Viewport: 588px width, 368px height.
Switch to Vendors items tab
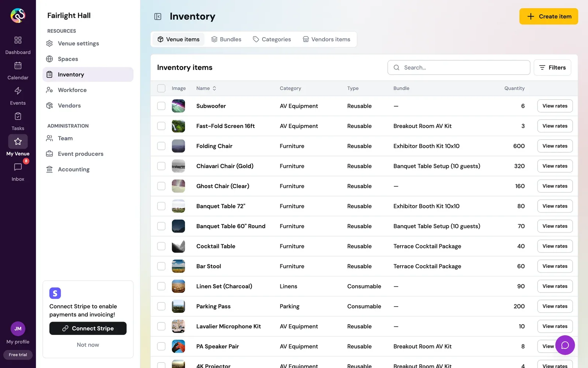click(326, 39)
